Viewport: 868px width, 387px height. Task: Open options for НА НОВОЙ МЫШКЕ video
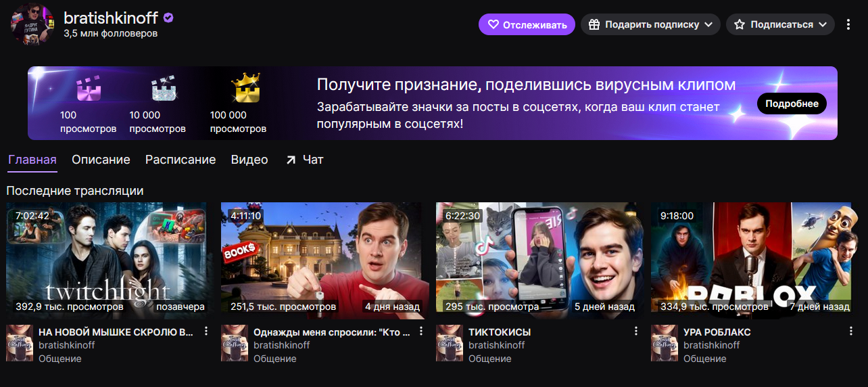[206, 331]
